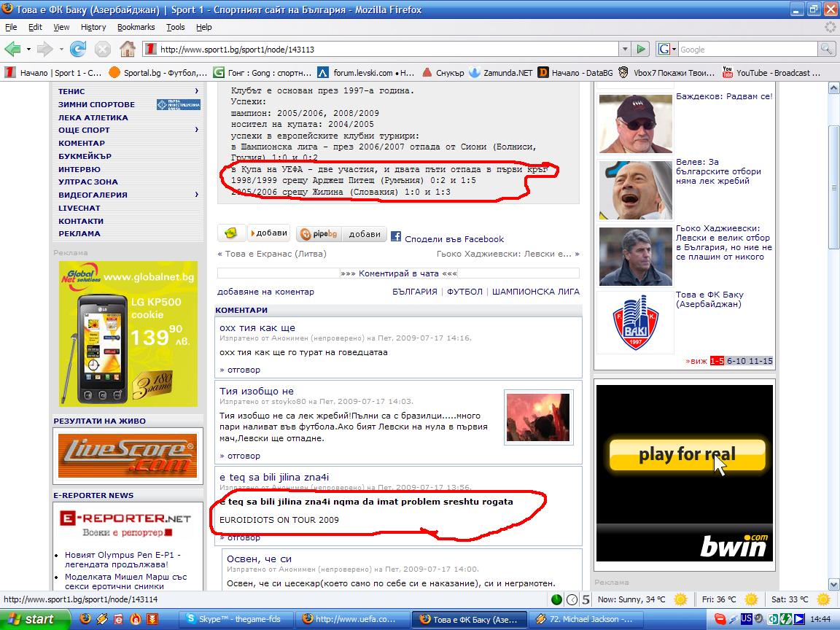Expand the back button history dropdown arrow
The height and width of the screenshot is (630, 840).
click(29, 50)
